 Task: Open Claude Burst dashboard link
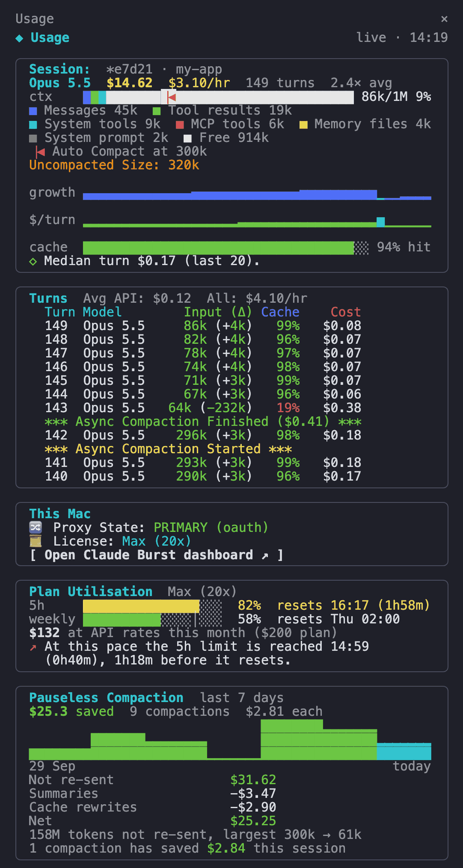click(156, 555)
